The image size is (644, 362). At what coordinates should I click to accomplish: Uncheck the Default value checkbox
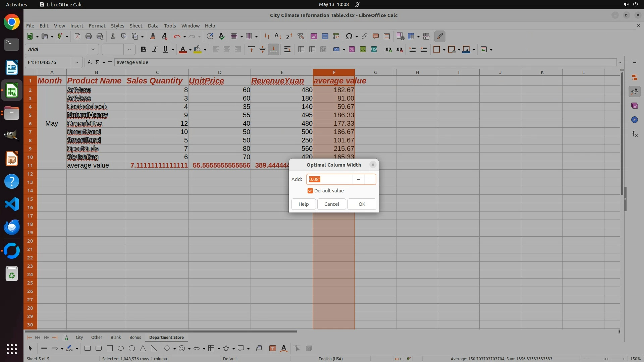click(x=310, y=191)
